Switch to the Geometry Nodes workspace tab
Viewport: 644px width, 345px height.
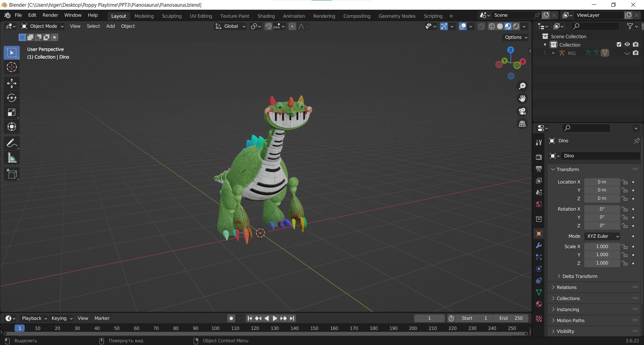[x=397, y=16]
